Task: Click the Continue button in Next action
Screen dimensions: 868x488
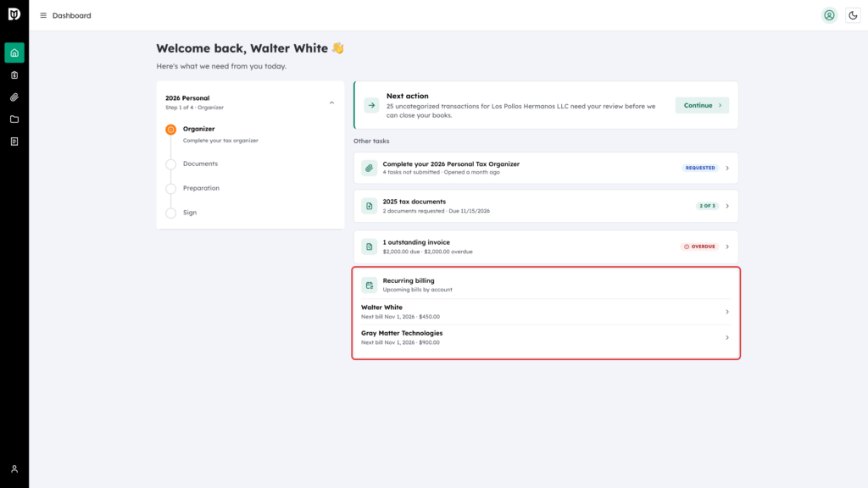Action: (702, 105)
